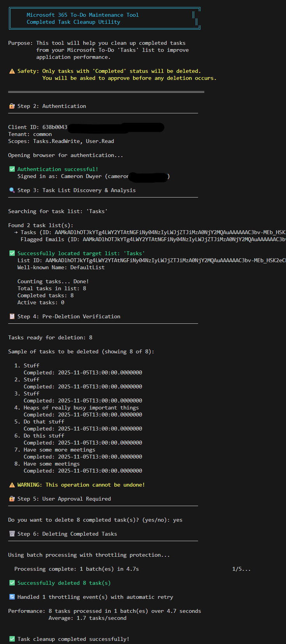Click the 'Microsoft 365 To-Do Maintenance Tool' title
The height and width of the screenshot is (644, 286).
click(82, 15)
